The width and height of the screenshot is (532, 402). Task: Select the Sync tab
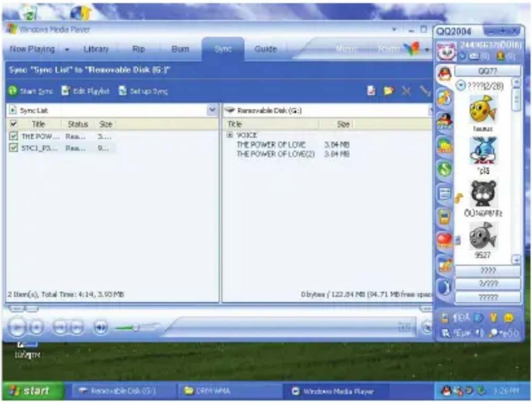(223, 49)
